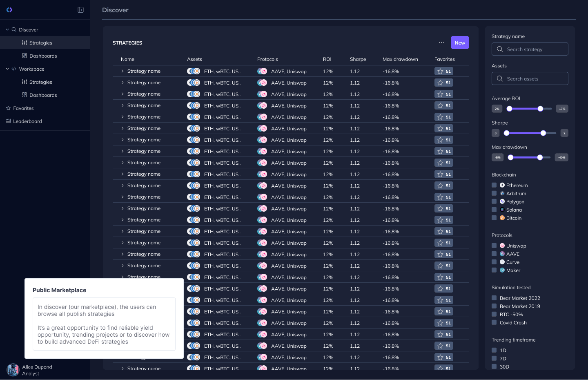Check the BTC -50% simulation box
The height and width of the screenshot is (380, 588).
coord(494,314)
